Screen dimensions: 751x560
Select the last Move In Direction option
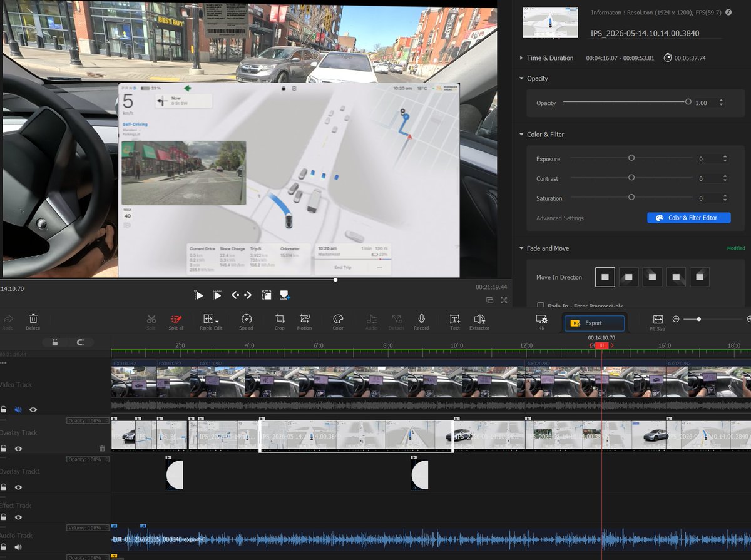[x=700, y=277]
